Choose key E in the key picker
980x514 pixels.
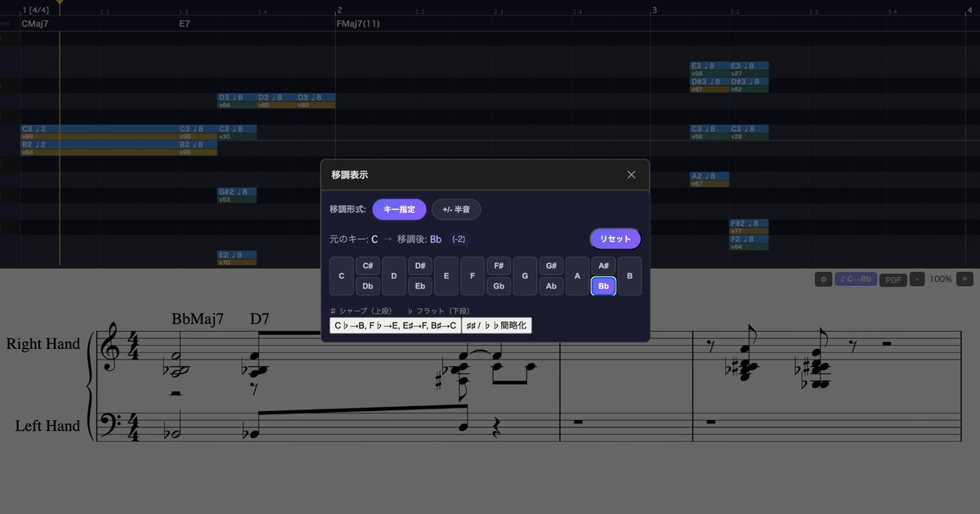click(446, 275)
